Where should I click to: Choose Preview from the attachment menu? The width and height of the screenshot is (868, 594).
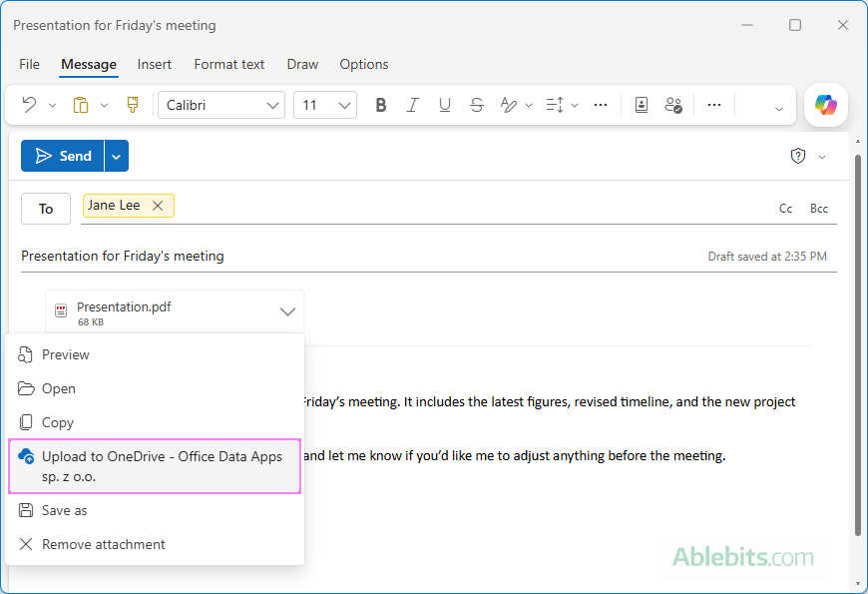[155, 354]
